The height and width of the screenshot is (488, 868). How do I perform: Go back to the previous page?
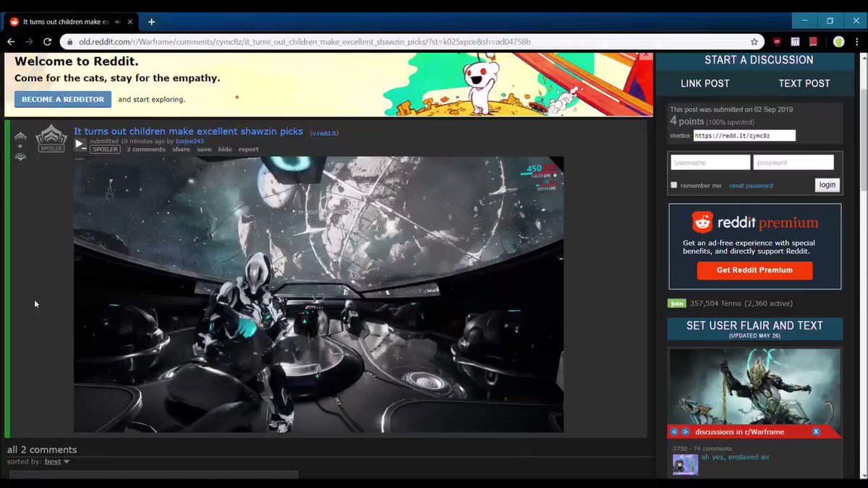click(x=11, y=42)
